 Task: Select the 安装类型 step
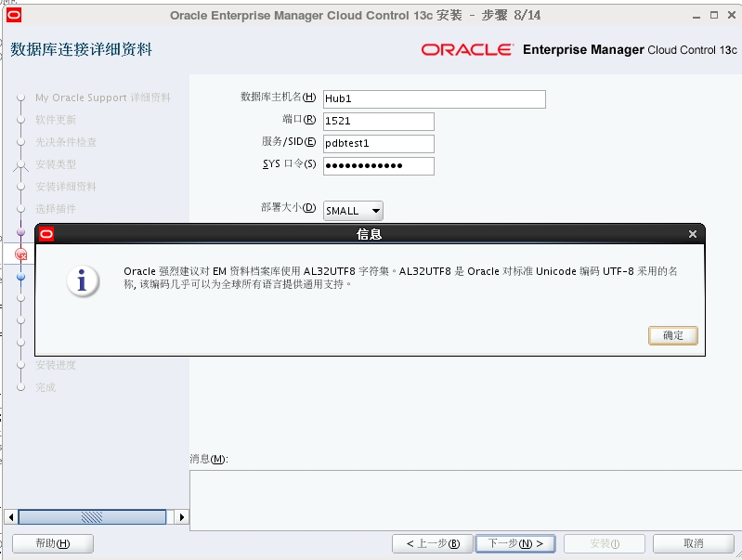pos(56,164)
